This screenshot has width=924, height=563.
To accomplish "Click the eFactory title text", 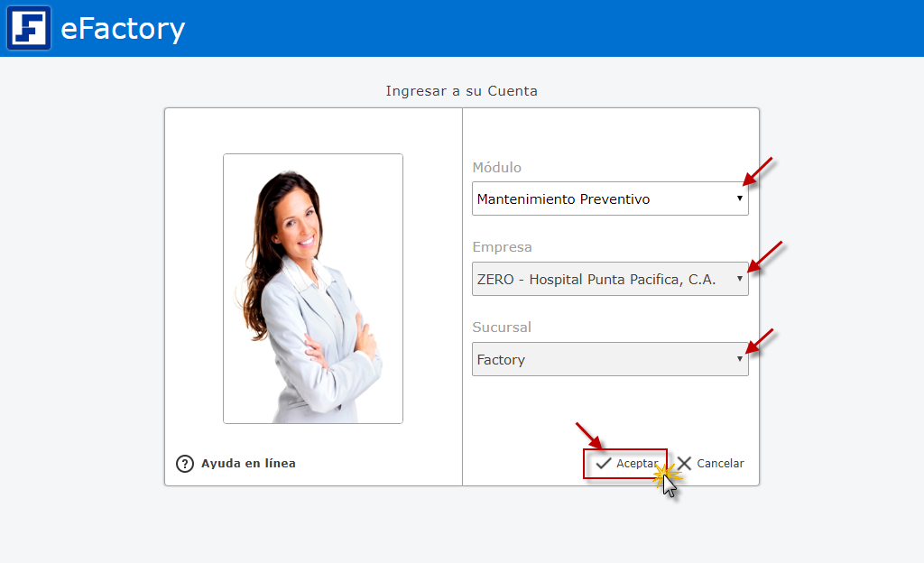I will (123, 29).
